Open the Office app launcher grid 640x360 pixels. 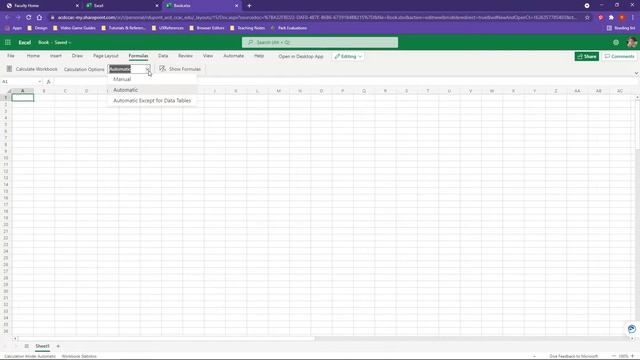pos(8,42)
